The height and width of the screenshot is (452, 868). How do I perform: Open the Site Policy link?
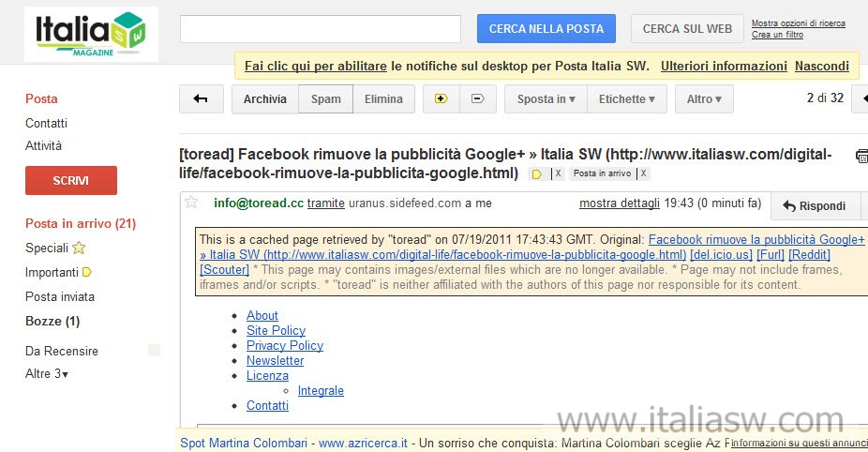point(277,331)
